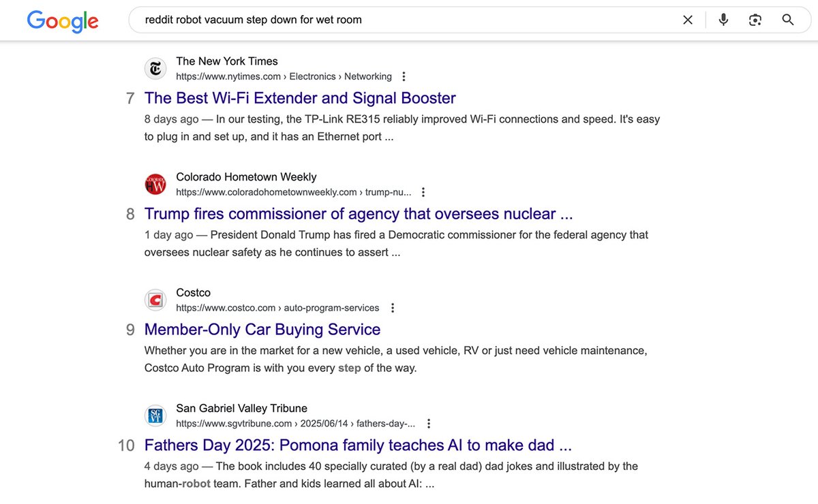Click the costco.com auto-program-services URL

click(277, 308)
